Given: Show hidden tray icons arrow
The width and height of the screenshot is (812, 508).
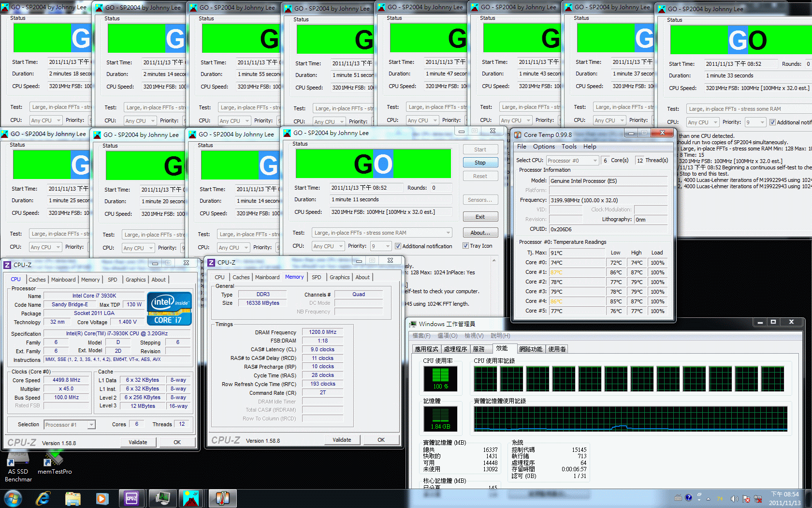Looking at the screenshot, I should tap(708, 499).
